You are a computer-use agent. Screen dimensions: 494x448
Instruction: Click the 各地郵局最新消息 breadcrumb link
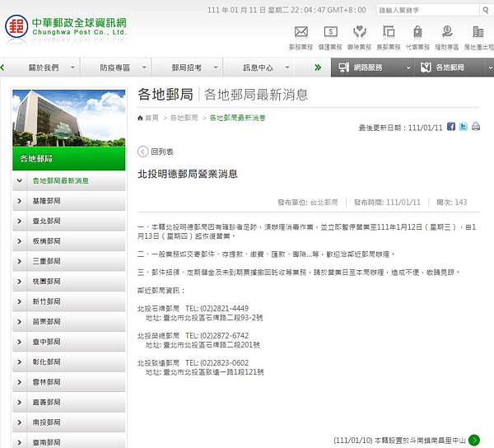tap(238, 118)
